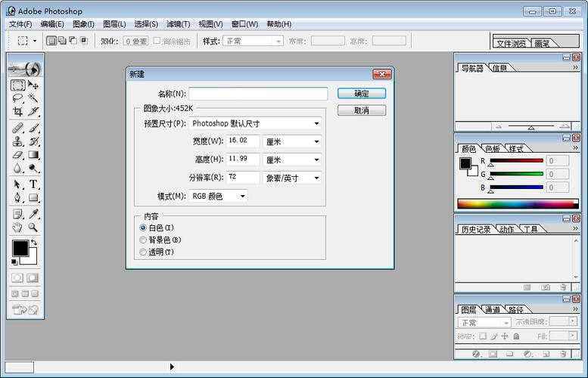This screenshot has width=588, height=378.
Task: Select the Gradient tool
Action: (33, 155)
